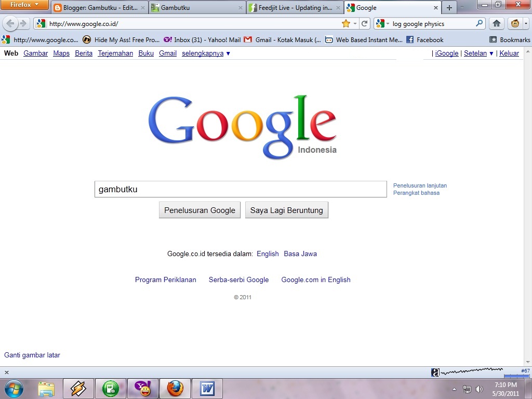Click Ganti gambar latar link
The width and height of the screenshot is (532, 399).
32,355
